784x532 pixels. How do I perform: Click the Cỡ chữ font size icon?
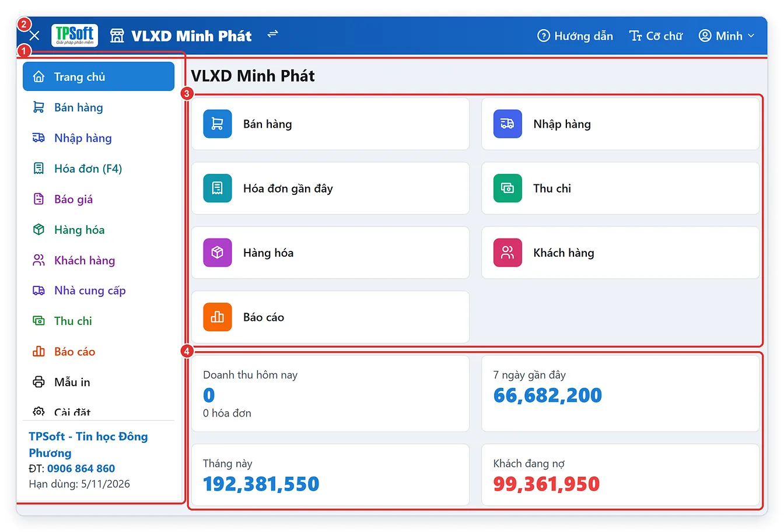click(636, 36)
